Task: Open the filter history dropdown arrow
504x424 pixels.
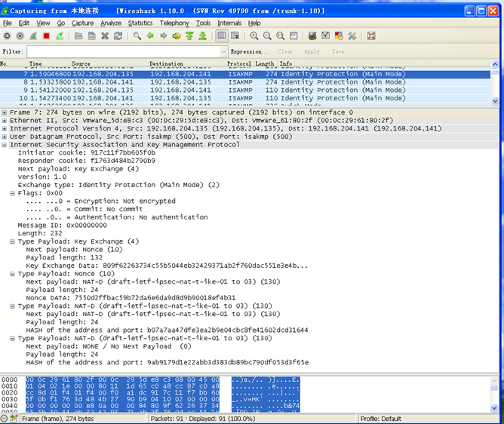Action: point(223,52)
